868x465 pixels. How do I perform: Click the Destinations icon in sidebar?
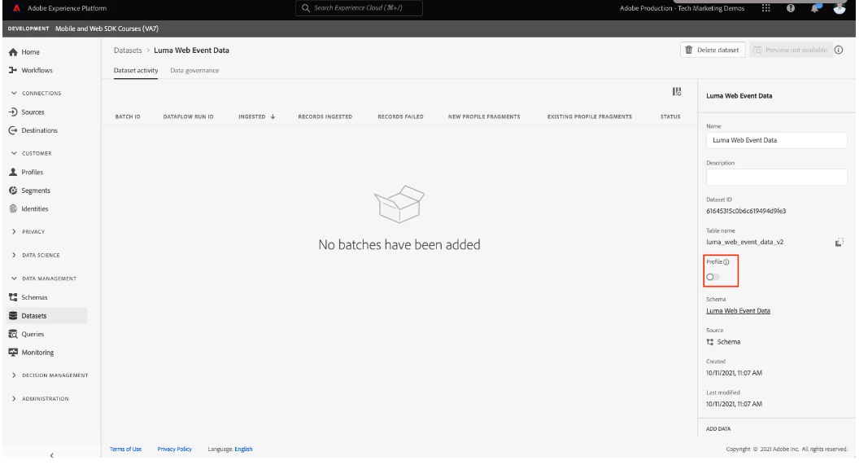(13, 130)
